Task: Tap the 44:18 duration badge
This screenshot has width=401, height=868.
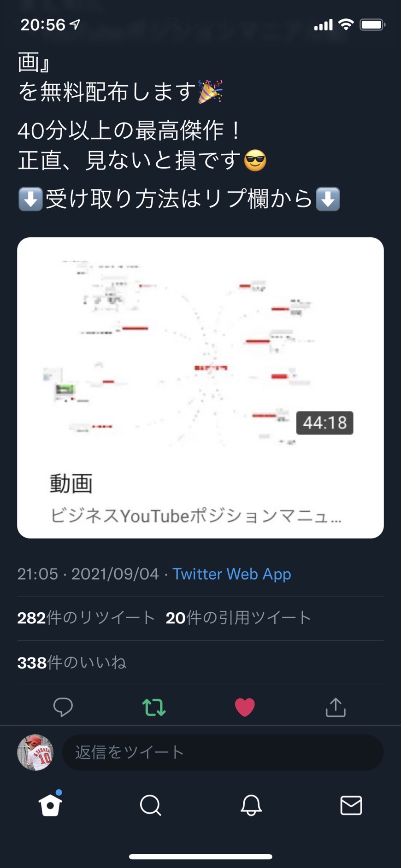Action: point(324,422)
